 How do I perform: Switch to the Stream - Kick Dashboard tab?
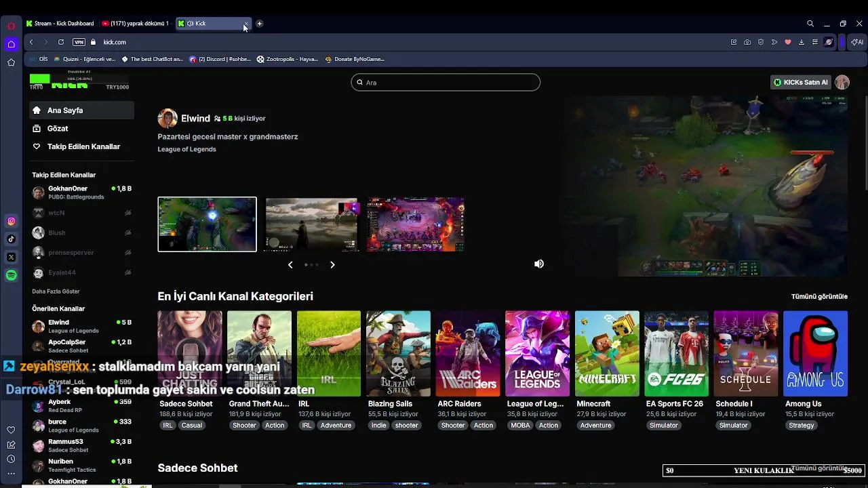click(60, 24)
